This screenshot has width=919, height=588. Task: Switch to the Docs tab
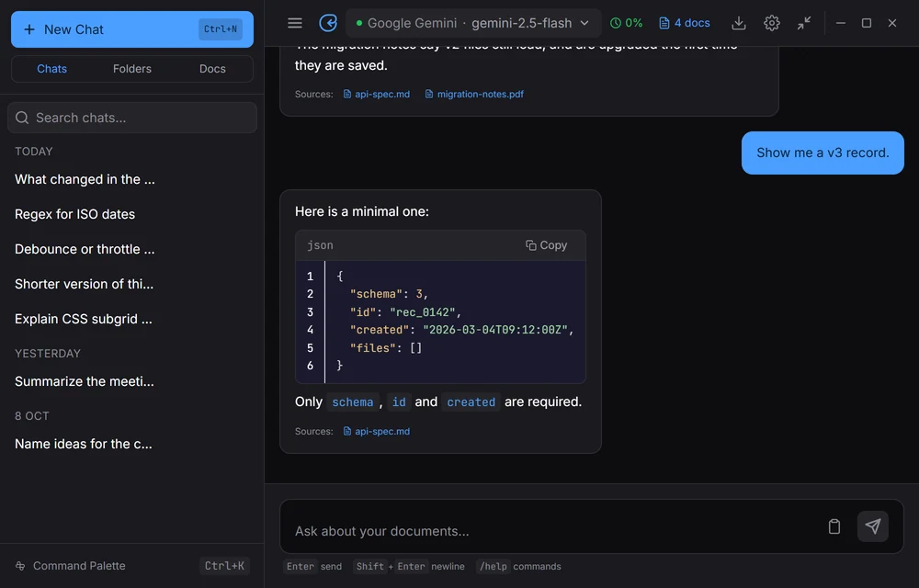[212, 69]
